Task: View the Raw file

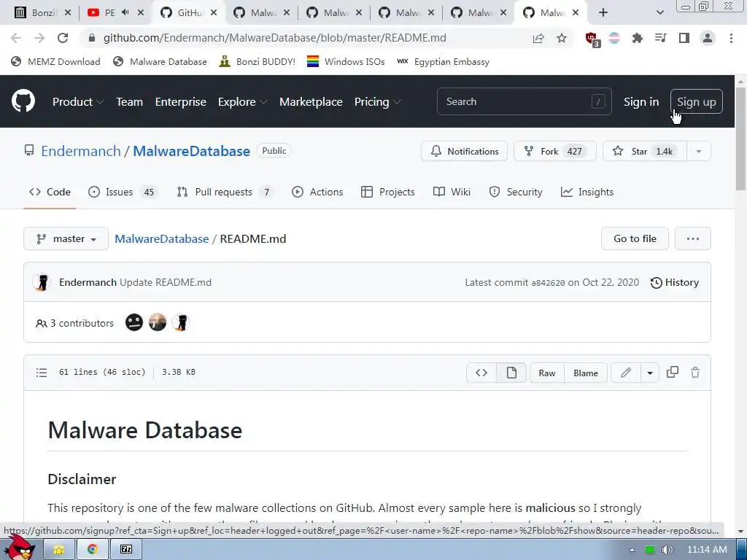Action: click(547, 373)
